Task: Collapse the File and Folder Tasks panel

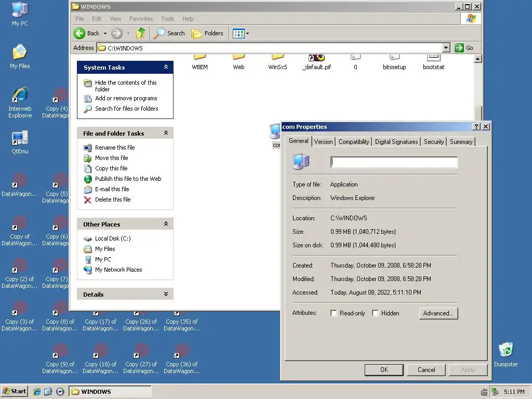Action: pos(166,132)
